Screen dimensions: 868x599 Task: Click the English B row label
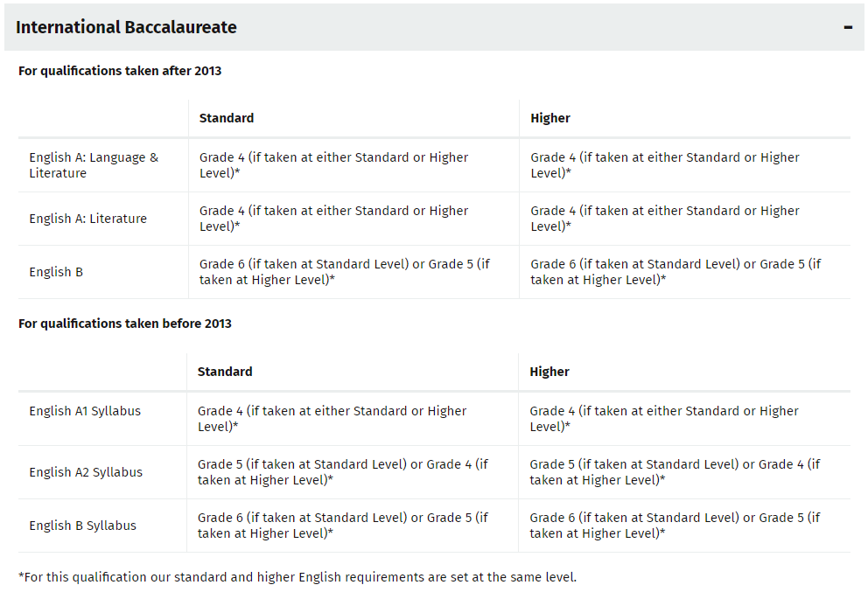tap(56, 272)
